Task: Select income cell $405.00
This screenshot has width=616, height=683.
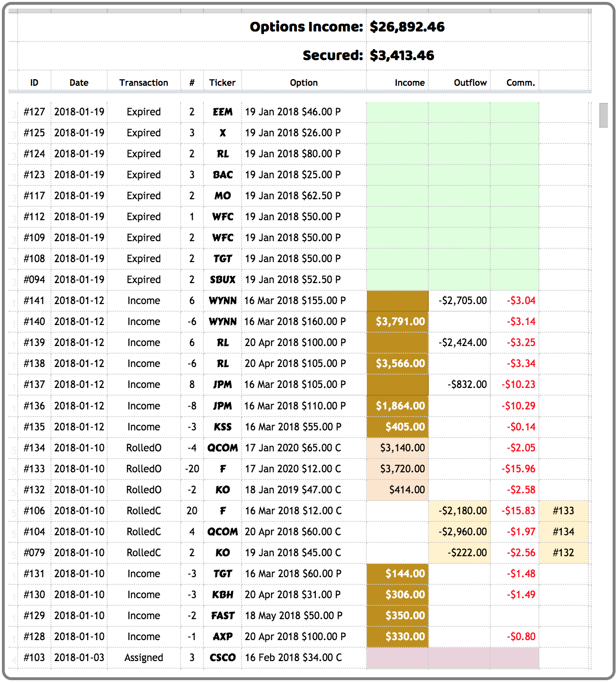Action: [398, 427]
